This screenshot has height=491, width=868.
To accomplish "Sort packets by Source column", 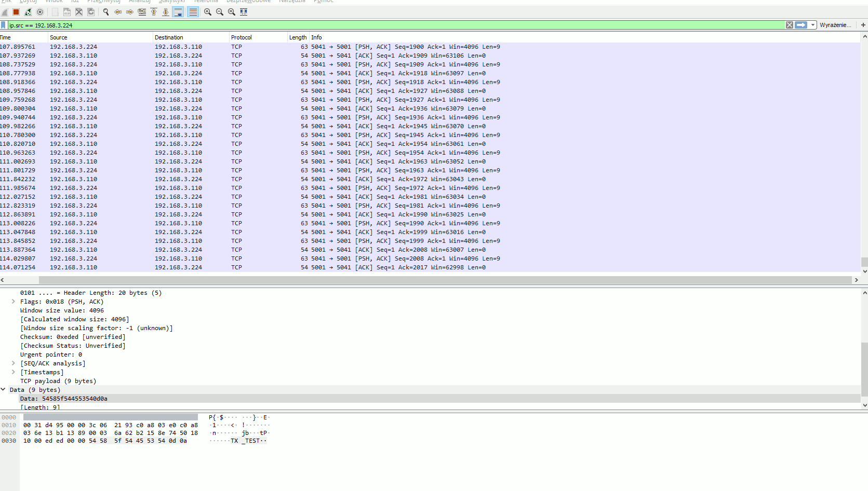I will [100, 37].
